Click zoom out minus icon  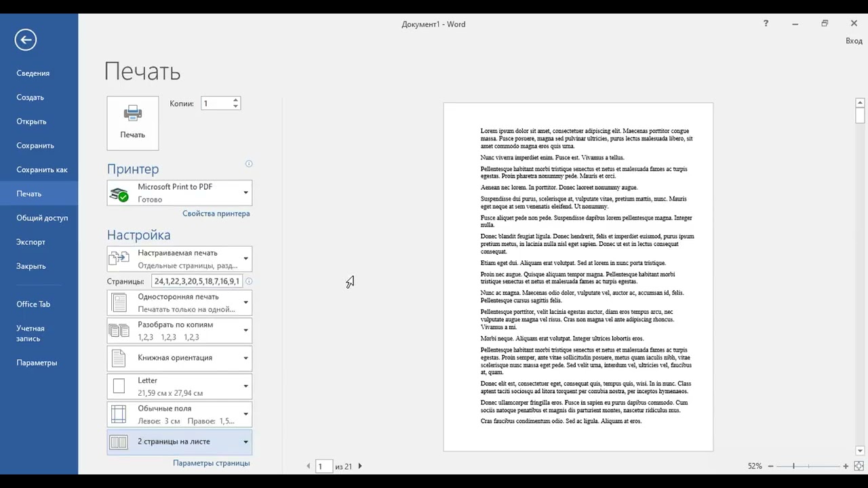tap(772, 466)
